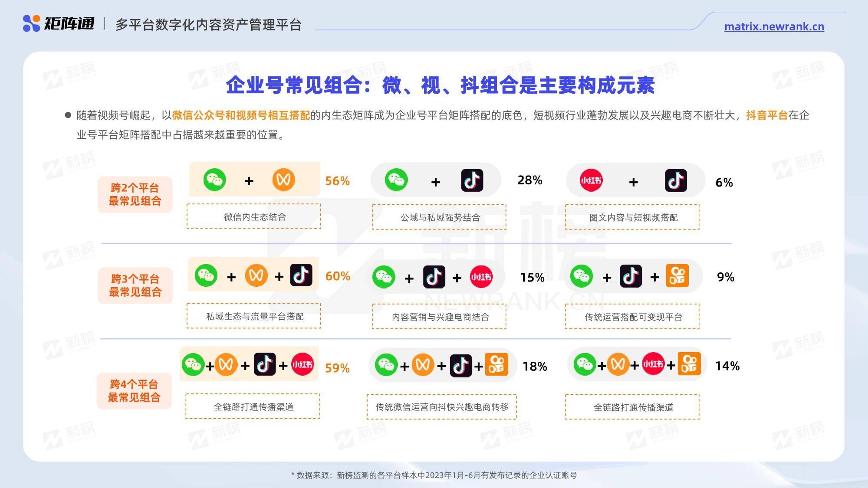Click WeChat icon in the 28% combo
The image size is (868, 488).
pyautogui.click(x=396, y=180)
